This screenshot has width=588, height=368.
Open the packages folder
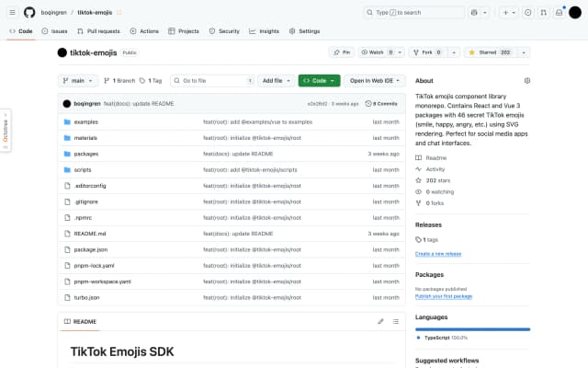click(x=85, y=154)
